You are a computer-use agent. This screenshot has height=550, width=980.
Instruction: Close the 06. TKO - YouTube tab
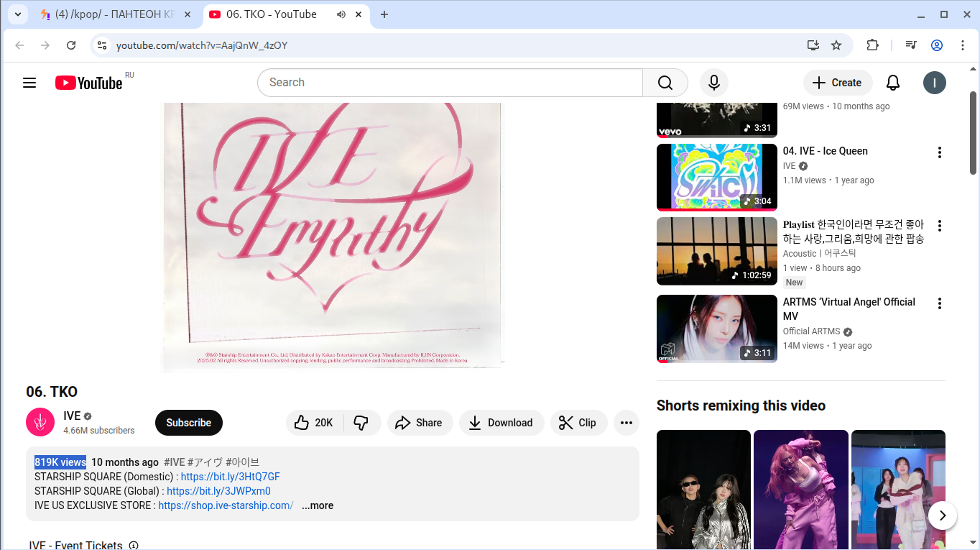359,14
